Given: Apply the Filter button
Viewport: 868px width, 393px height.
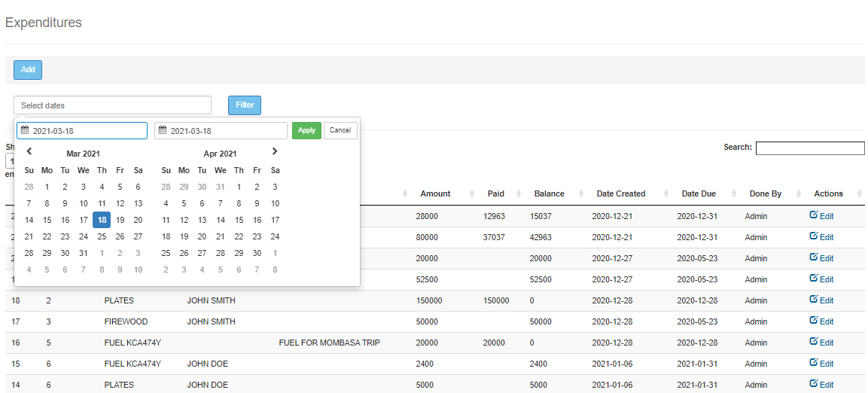Looking at the screenshot, I should click(245, 105).
